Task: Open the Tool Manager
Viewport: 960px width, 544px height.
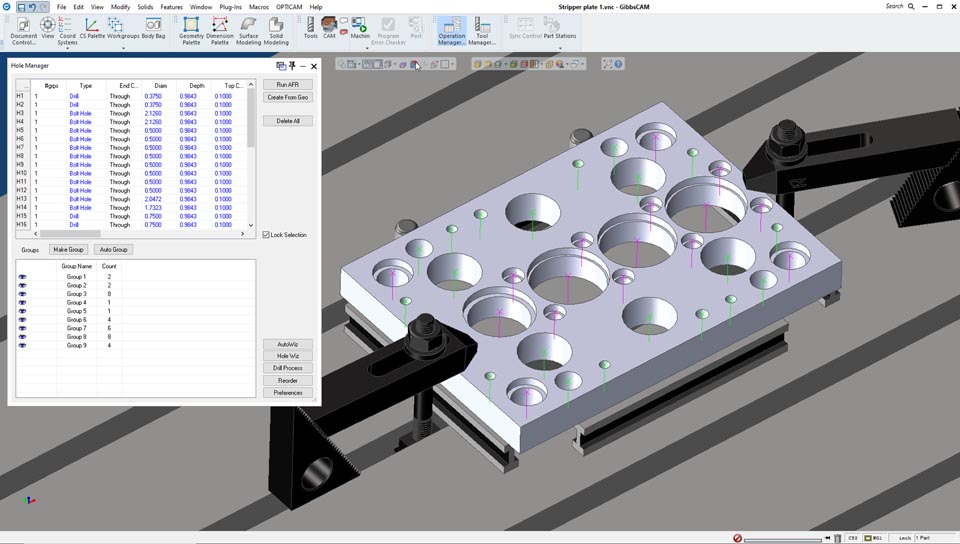Action: pyautogui.click(x=482, y=29)
